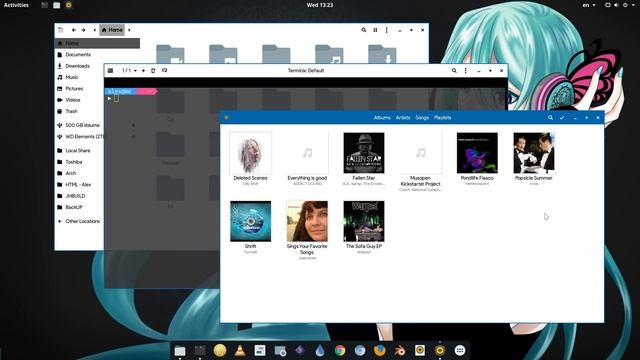Go forward in the Files window
This screenshot has height=360, width=640.
pyautogui.click(x=83, y=30)
